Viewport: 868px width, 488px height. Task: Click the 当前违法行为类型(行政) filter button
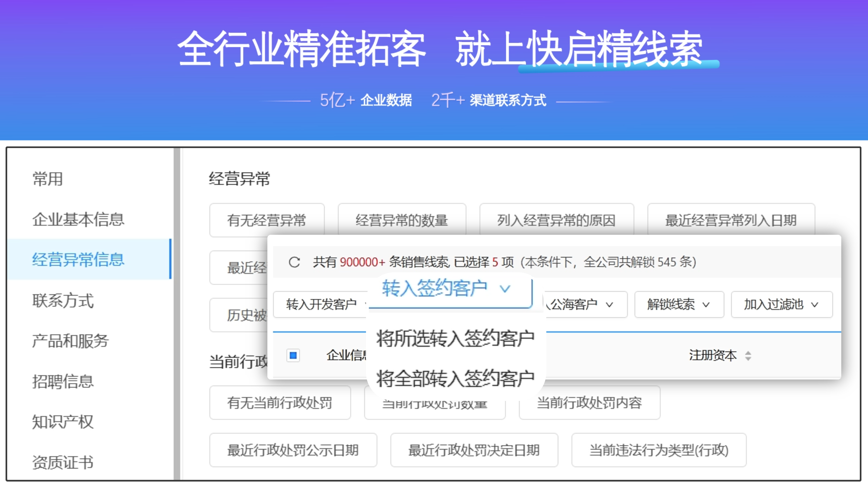pyautogui.click(x=659, y=450)
